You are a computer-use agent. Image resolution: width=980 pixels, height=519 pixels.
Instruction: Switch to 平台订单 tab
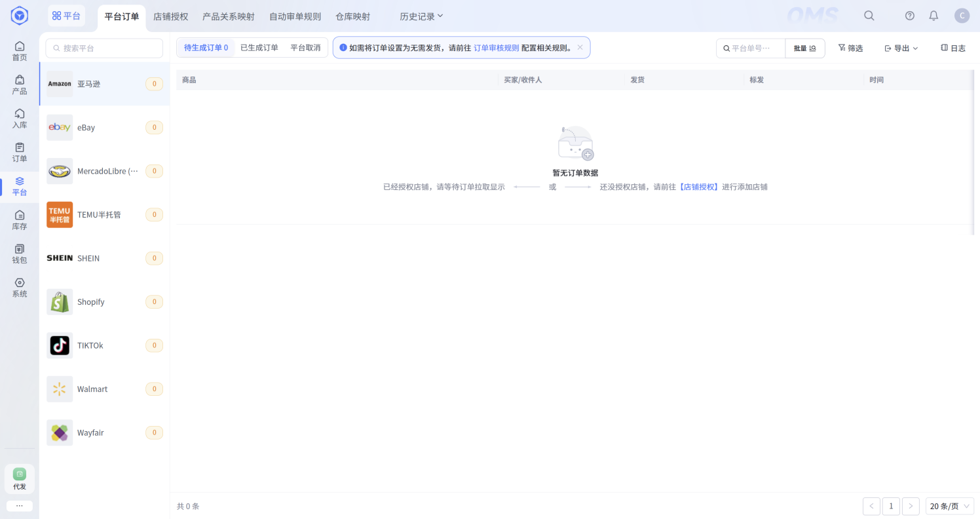tap(122, 16)
